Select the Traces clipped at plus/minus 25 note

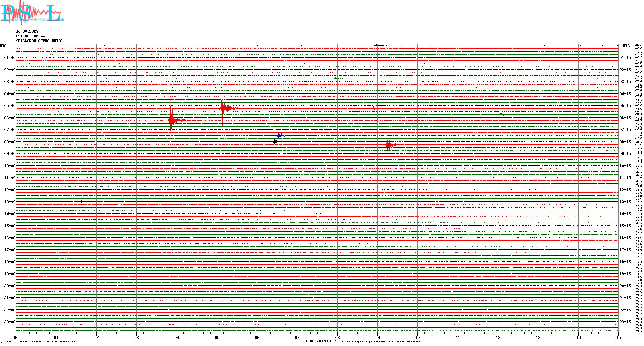pos(380,342)
